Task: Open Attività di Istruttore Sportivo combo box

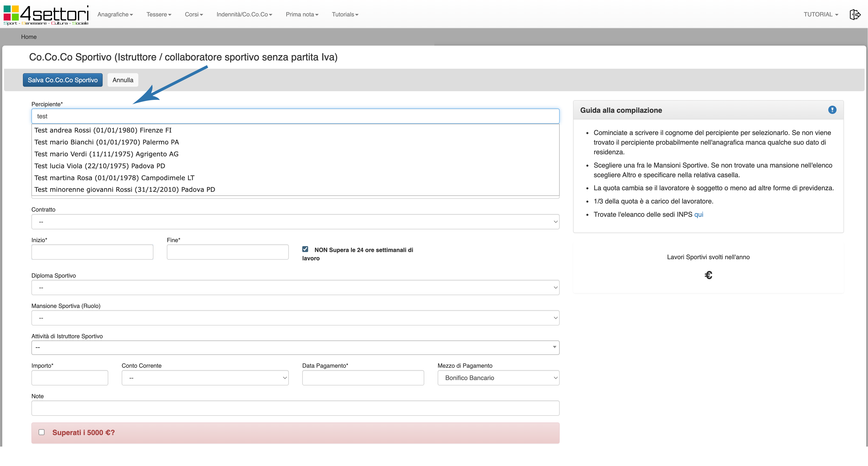Action: [x=295, y=347]
